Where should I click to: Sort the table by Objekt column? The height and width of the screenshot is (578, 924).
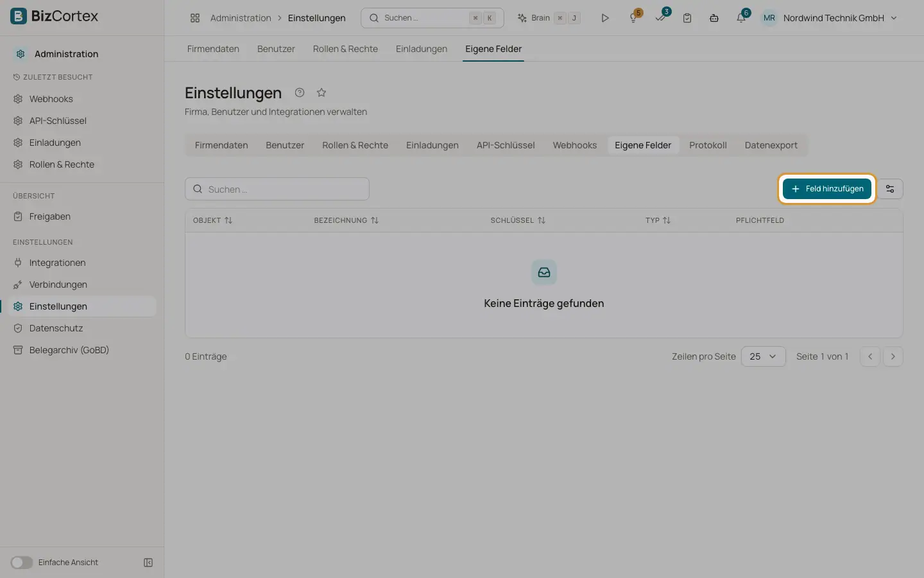[212, 220]
